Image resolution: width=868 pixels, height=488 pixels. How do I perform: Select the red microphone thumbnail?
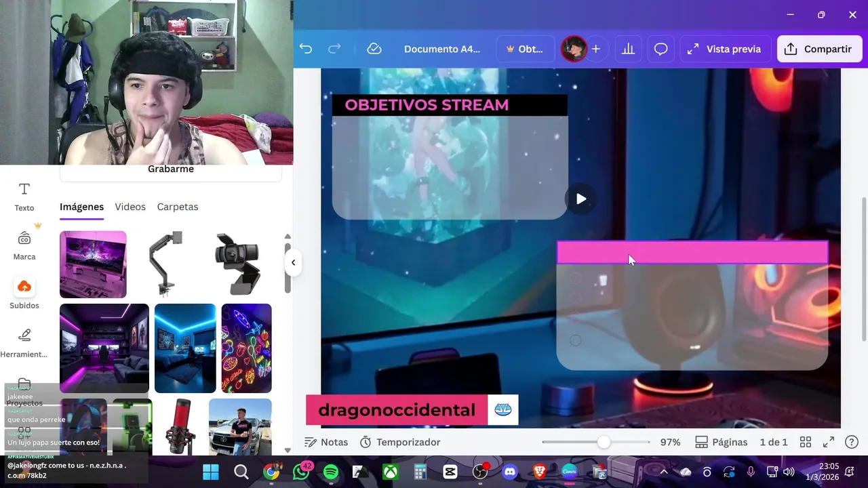pos(180,426)
